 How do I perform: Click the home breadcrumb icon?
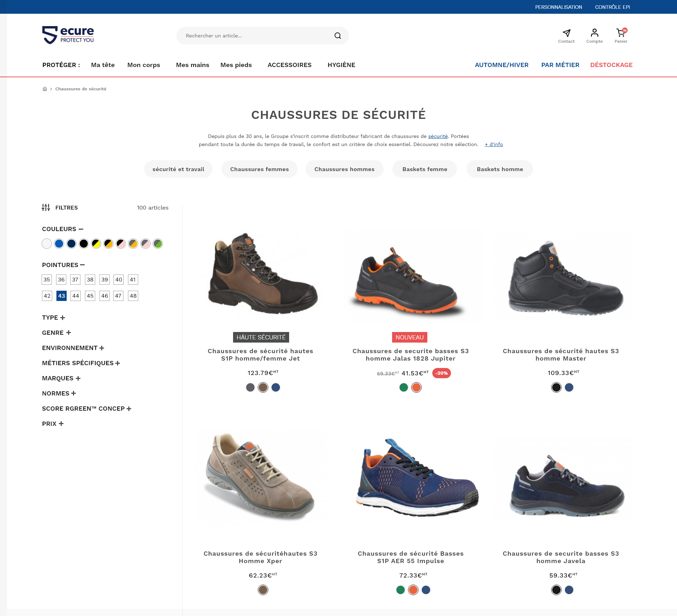45,89
